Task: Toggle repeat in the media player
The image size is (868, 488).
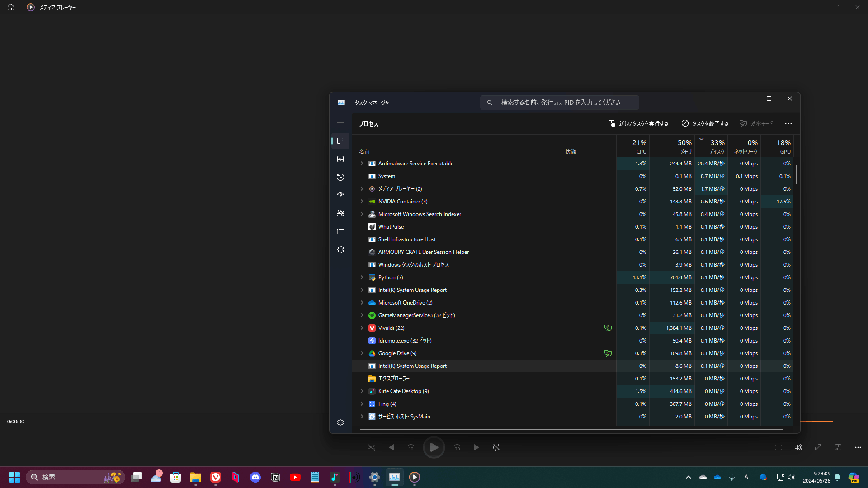Action: tap(497, 447)
